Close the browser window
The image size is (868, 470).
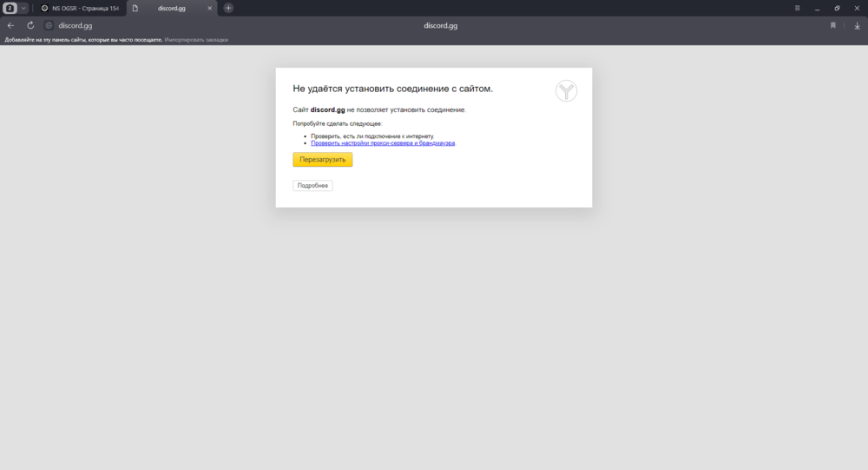(857, 9)
